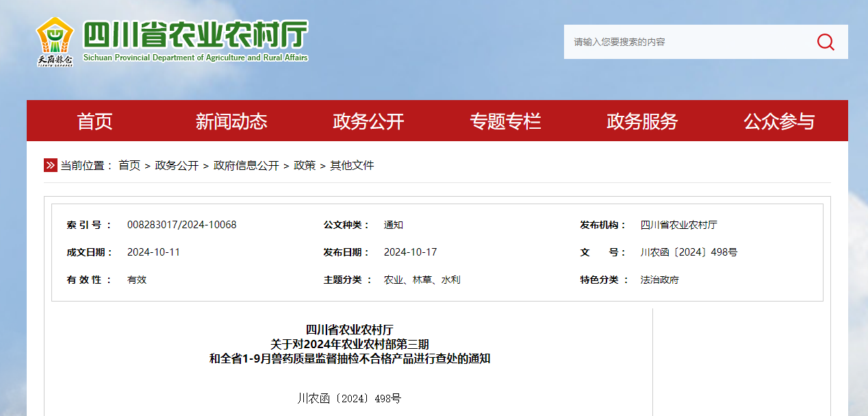Click the 四川省农业农村厅 site title banner
Screen dimensions: 868x416
click(196, 40)
